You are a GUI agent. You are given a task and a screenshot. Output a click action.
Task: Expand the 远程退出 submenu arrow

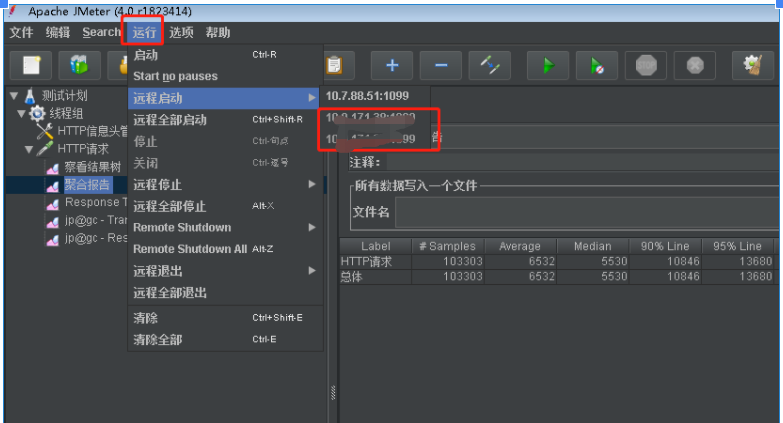point(312,271)
